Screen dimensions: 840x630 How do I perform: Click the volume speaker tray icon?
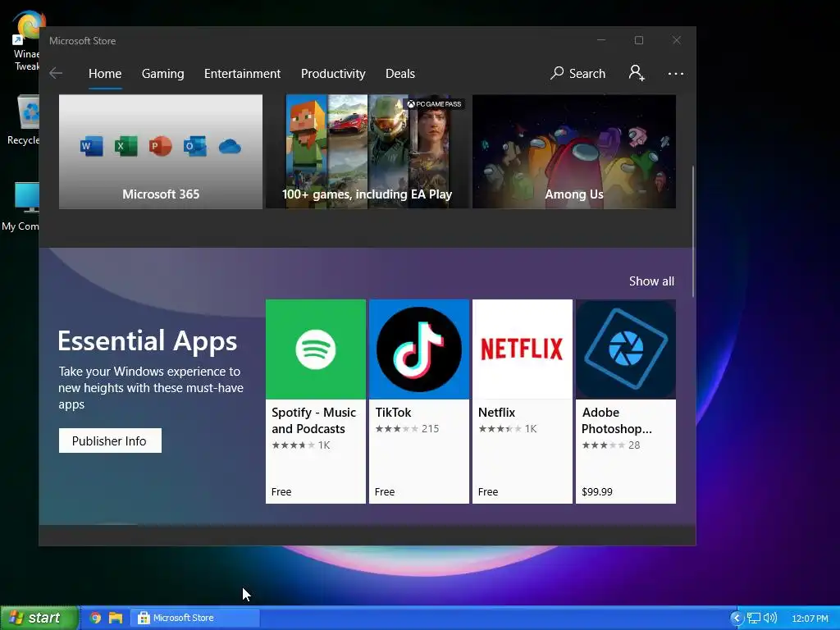770,619
